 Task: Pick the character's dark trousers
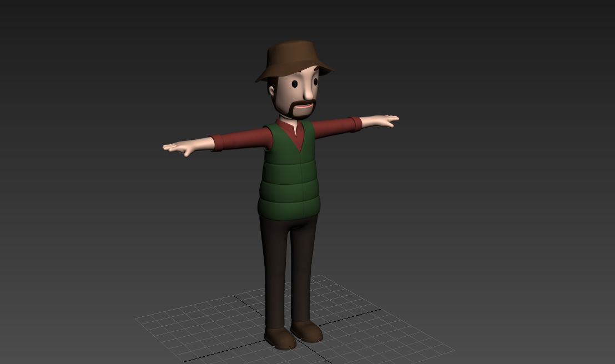pyautogui.click(x=289, y=271)
